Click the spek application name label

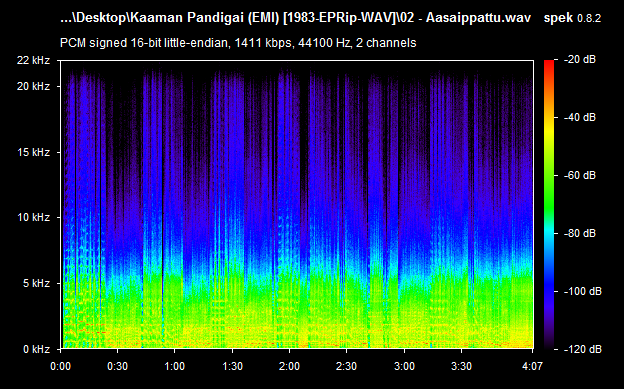558,18
